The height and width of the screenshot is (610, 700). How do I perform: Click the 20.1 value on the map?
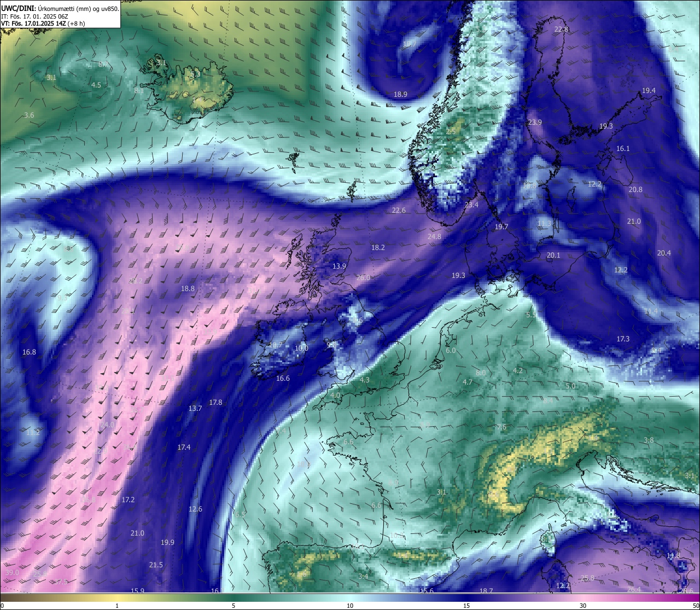(554, 255)
